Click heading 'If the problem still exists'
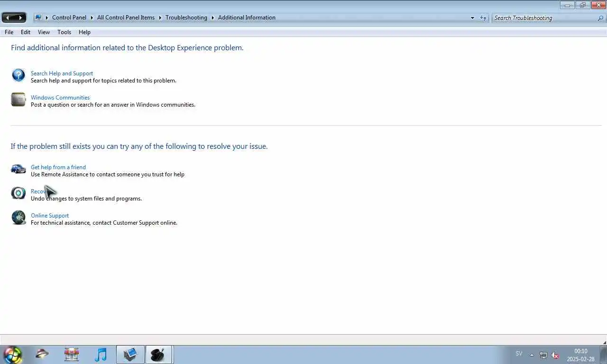Screen dimensions: 607x364 [x=139, y=146]
